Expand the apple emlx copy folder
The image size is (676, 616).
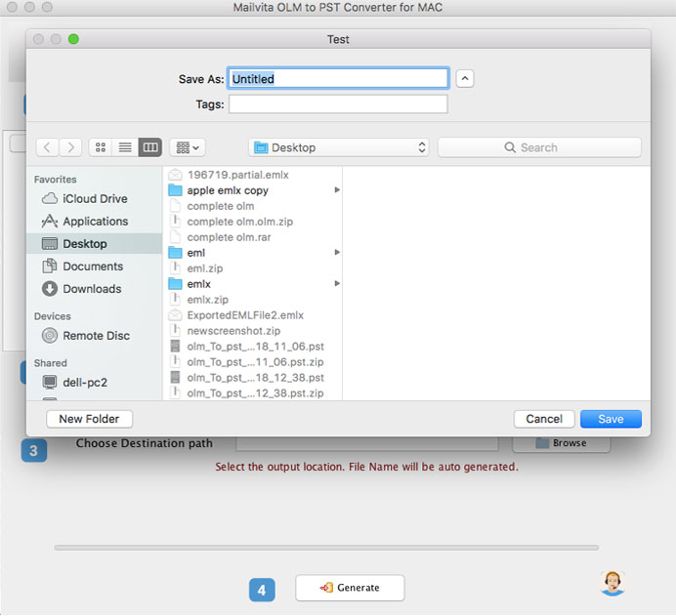pyautogui.click(x=228, y=190)
